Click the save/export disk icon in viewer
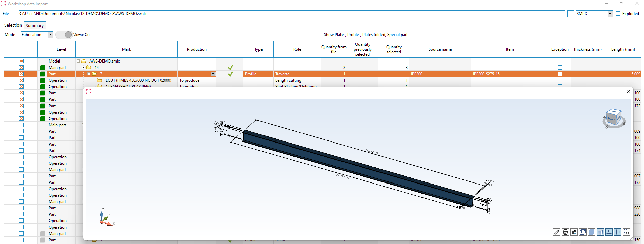 574,232
